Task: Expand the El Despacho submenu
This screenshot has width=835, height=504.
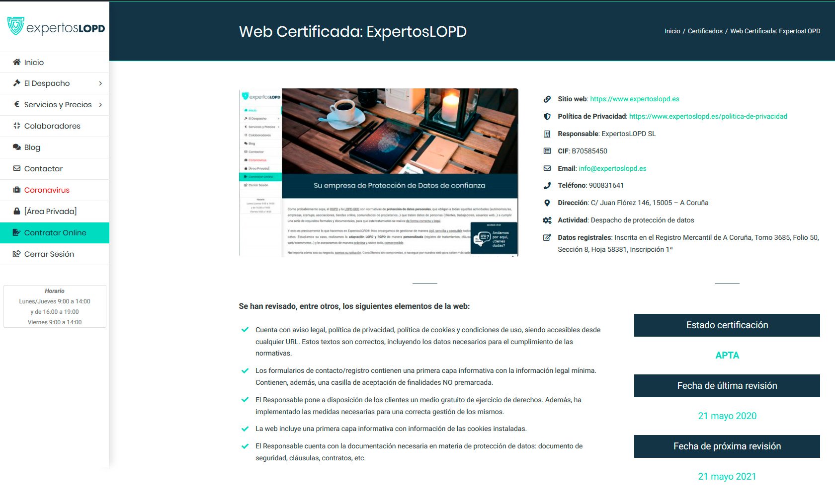Action: 101,83
